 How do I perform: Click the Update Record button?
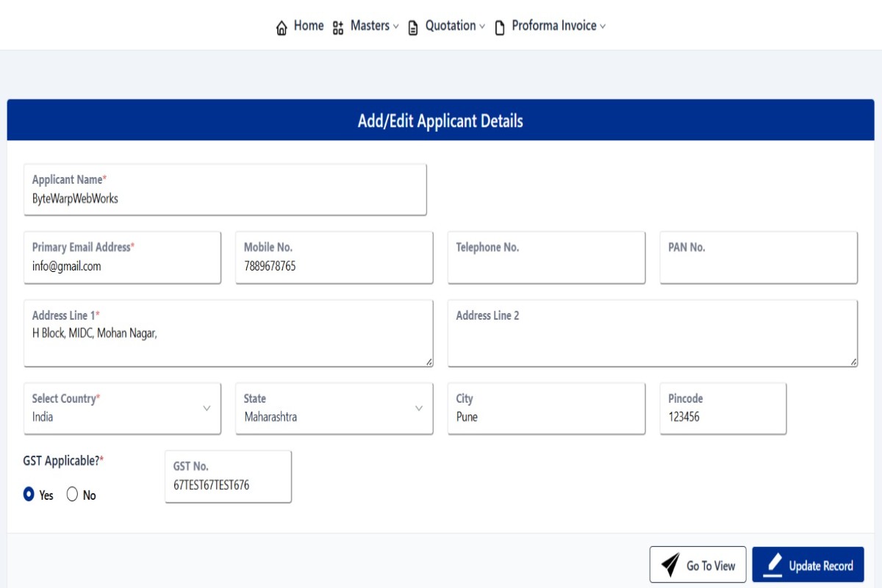pos(808,565)
